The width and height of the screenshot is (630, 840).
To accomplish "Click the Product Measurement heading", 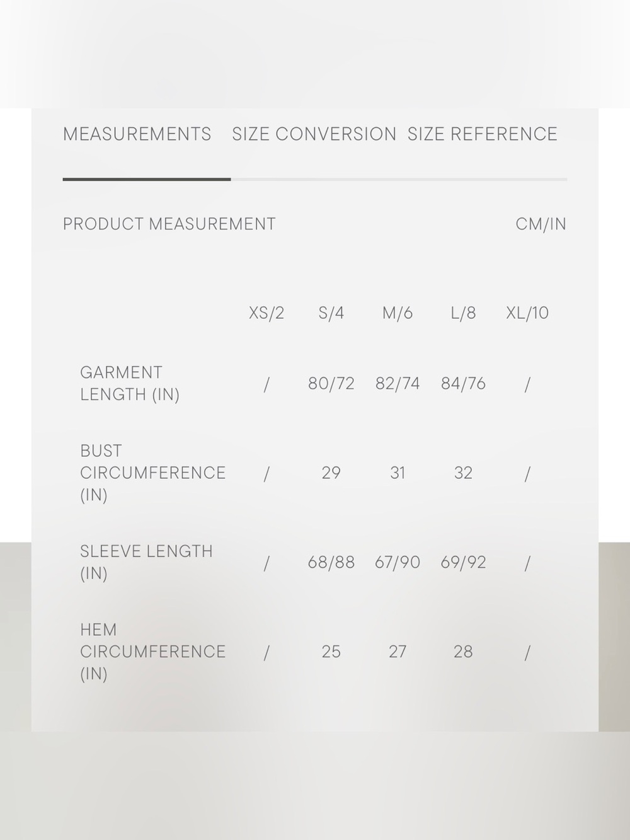I will [x=169, y=224].
